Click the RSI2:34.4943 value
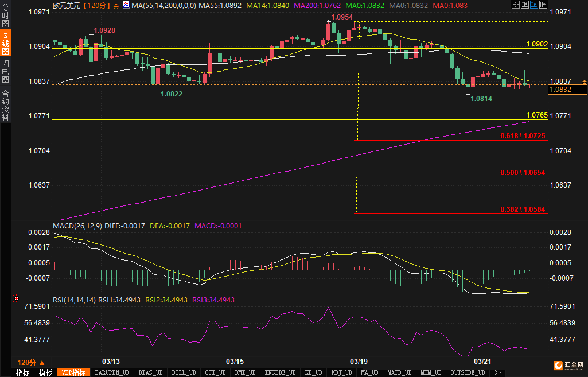Viewport: 588px width, 377px height. coord(166,300)
